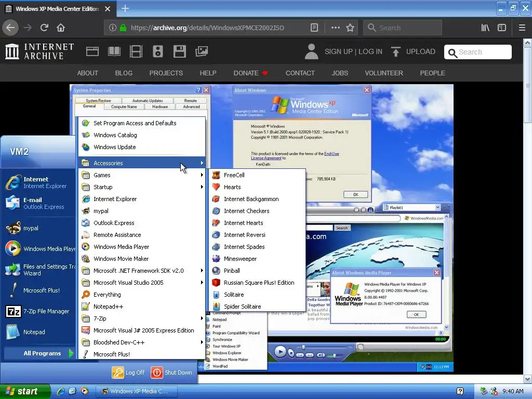The width and height of the screenshot is (532, 399).
Task: Click browser reload button
Action: pos(44,28)
